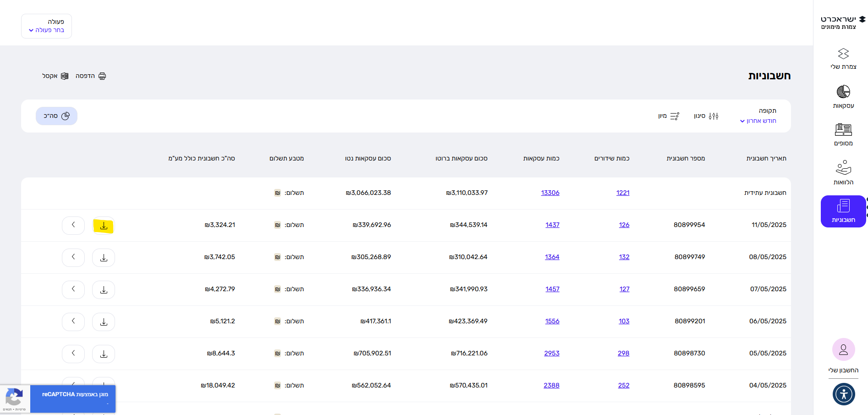This screenshot has width=868, height=415.
Task: Download invoice 80899749 using its download icon
Action: pos(104,258)
